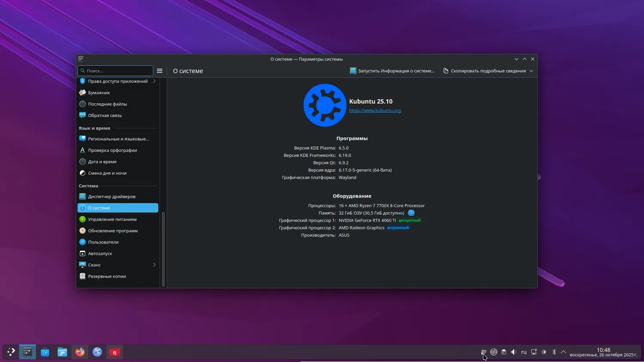The image size is (644, 362).
Task: Click the blue info icon beside Память
Action: pos(411,213)
